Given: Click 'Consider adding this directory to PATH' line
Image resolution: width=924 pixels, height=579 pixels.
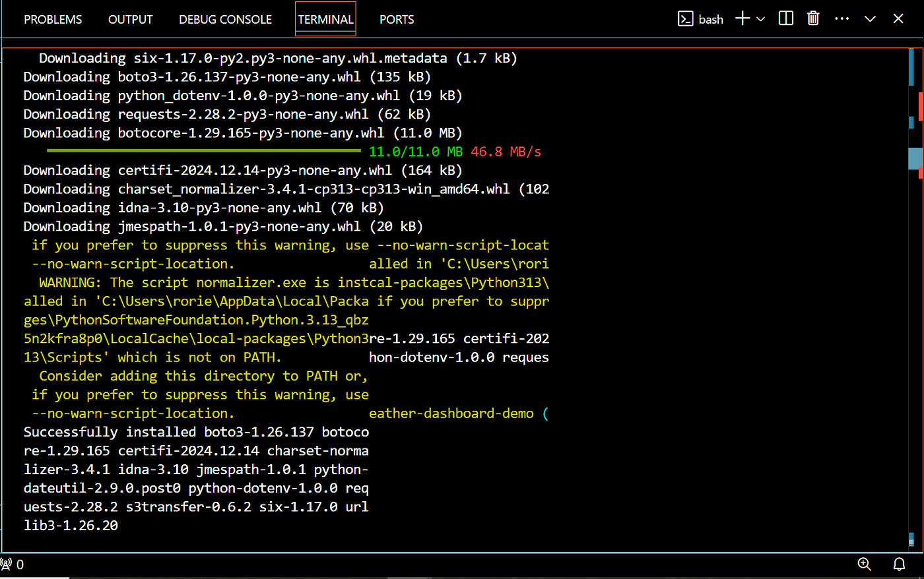Looking at the screenshot, I should [203, 376].
